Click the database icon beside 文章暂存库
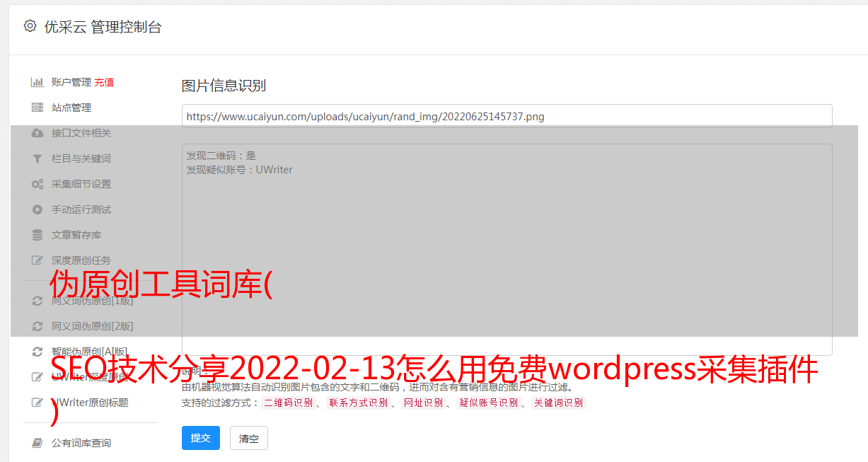868x462 pixels. [x=37, y=235]
